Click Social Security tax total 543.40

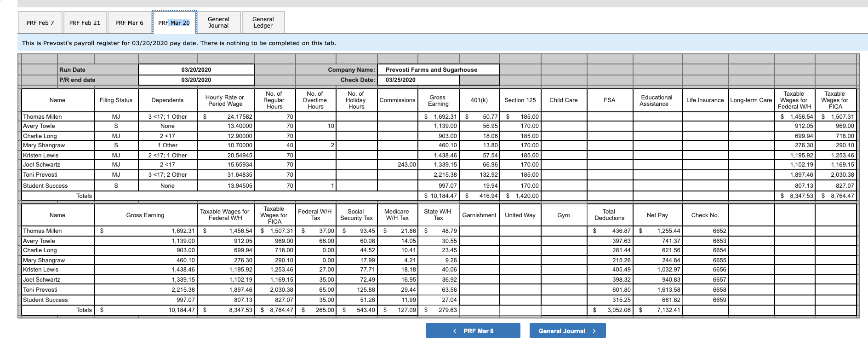point(356,310)
